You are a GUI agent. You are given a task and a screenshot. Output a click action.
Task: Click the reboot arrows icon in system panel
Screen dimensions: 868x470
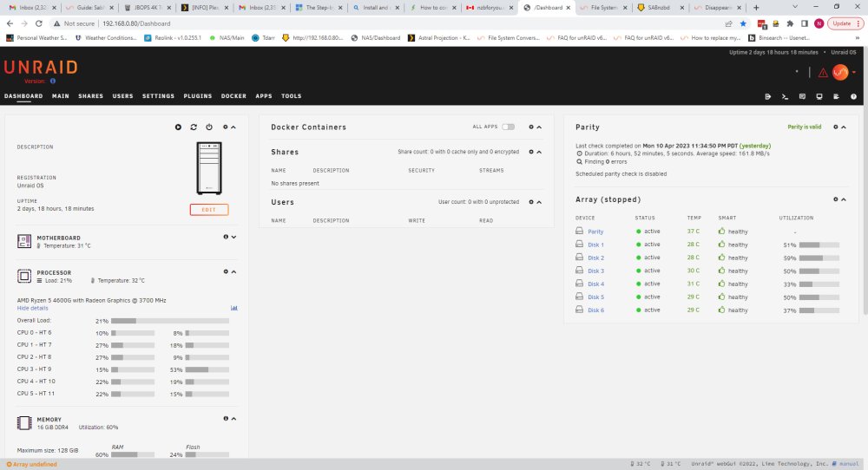(x=194, y=127)
